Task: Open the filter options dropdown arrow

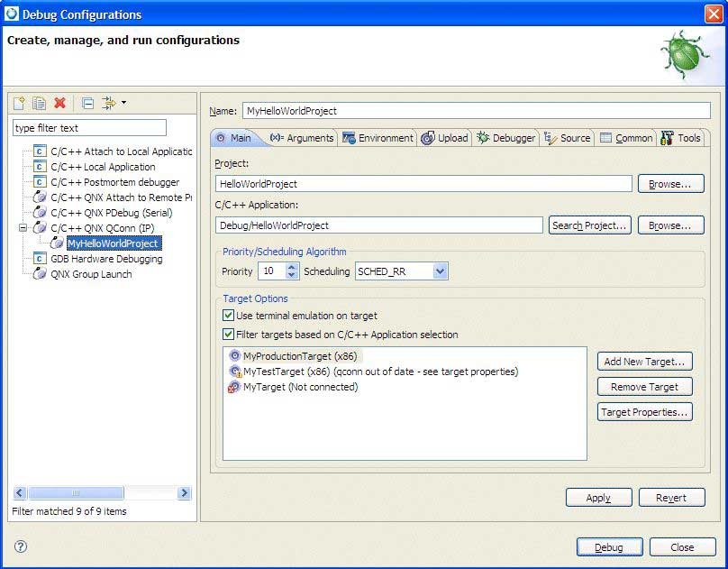Action: pyautogui.click(x=123, y=102)
